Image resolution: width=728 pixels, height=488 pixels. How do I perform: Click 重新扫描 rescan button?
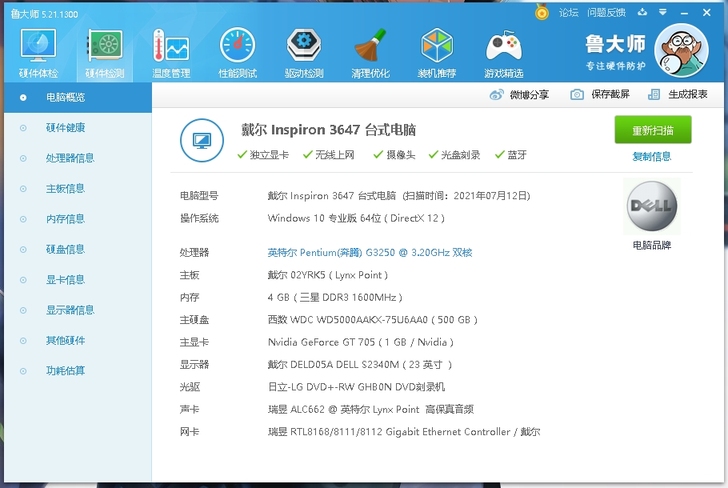[653, 130]
